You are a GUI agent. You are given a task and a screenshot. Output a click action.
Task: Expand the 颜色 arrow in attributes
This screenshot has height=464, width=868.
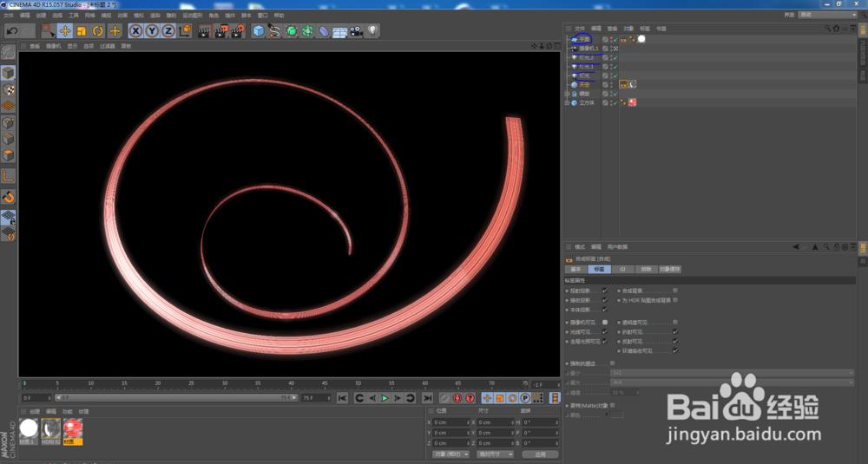click(607, 415)
